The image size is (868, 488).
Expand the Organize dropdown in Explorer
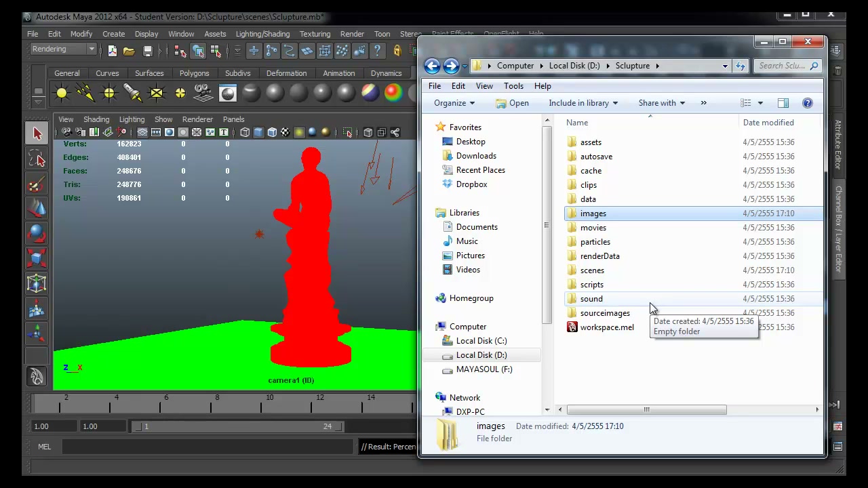pos(454,103)
